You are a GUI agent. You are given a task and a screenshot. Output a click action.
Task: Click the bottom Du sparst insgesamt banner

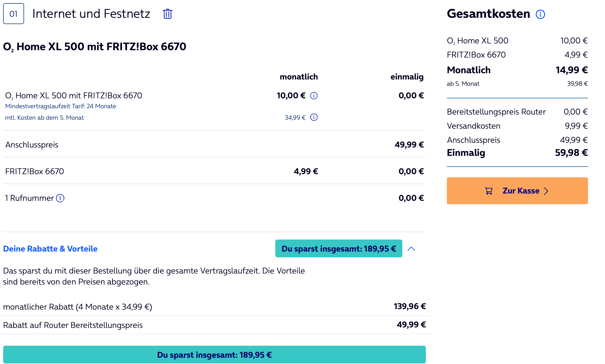pyautogui.click(x=214, y=355)
